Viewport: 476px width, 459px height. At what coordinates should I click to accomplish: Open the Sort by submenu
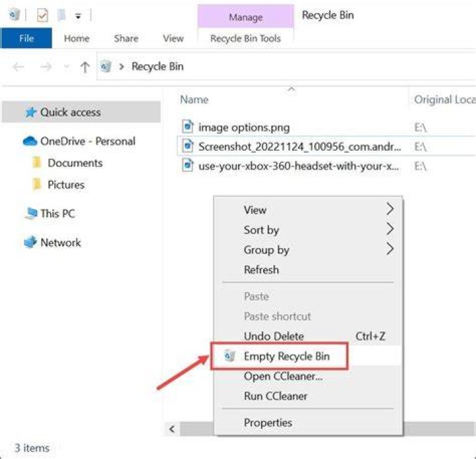point(308,230)
